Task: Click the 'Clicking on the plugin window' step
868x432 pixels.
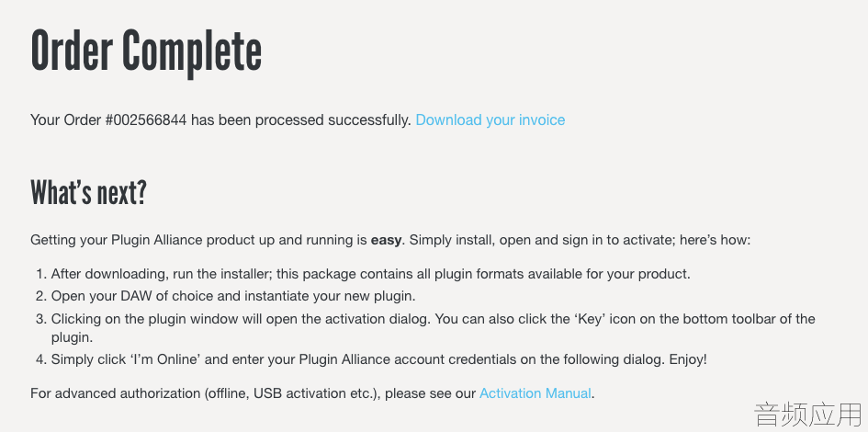Action: pyautogui.click(x=433, y=328)
